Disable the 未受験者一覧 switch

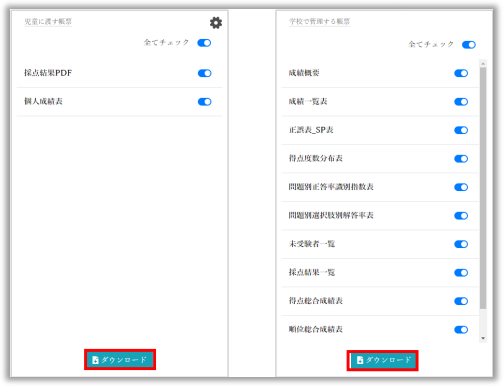click(x=461, y=244)
